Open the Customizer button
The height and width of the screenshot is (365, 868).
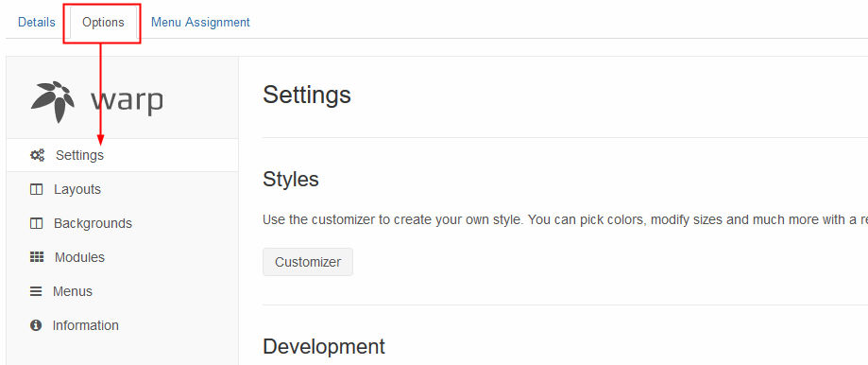click(308, 262)
